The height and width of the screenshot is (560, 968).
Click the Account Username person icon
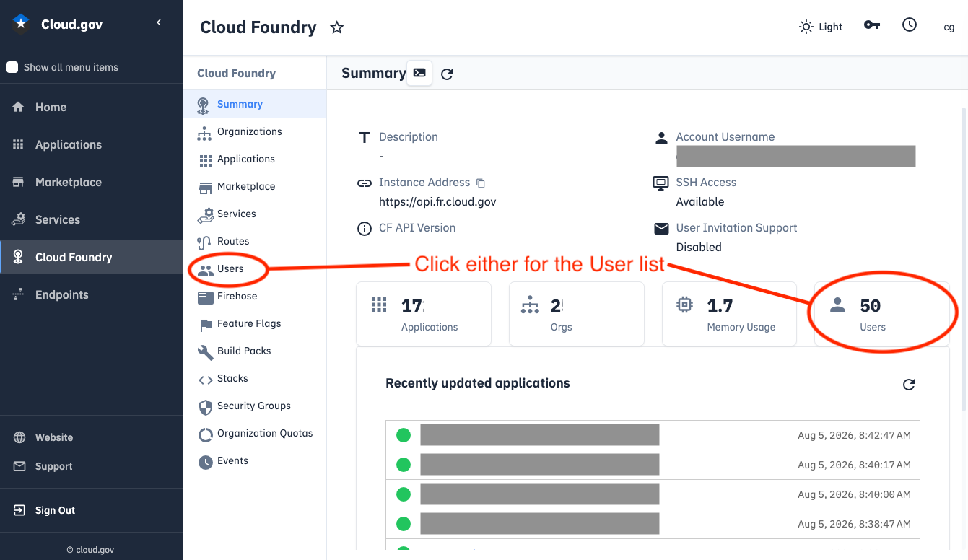(x=661, y=137)
